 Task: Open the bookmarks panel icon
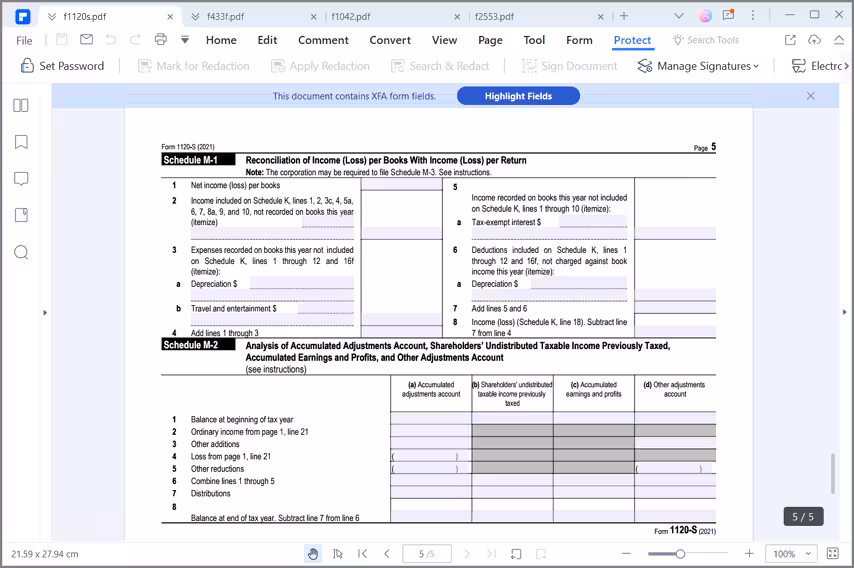coord(21,142)
